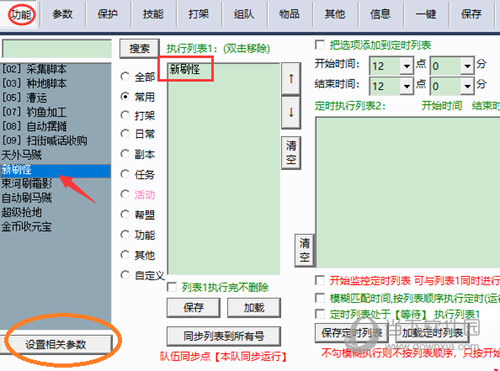Click inside the 定时执行列表2 list box
This screenshot has width=500, height=371.
tap(408, 192)
